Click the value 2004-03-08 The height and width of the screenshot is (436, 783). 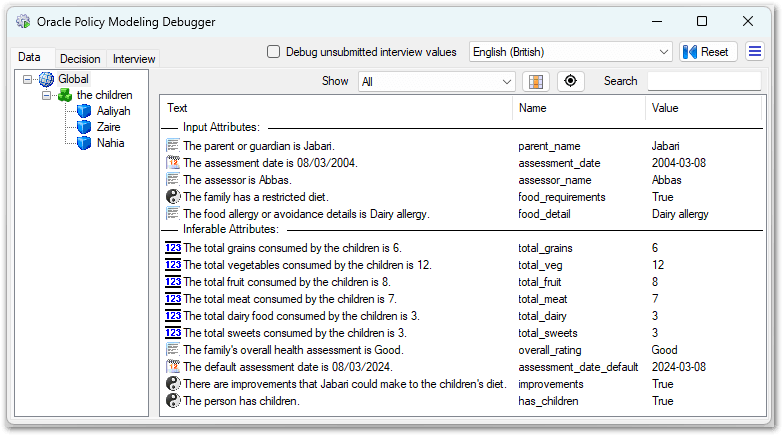[679, 163]
